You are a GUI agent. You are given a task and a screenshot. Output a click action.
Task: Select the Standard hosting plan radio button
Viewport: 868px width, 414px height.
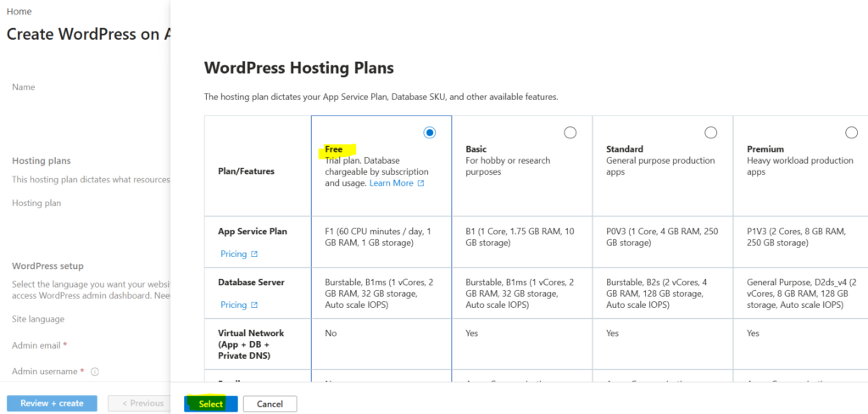tap(711, 132)
